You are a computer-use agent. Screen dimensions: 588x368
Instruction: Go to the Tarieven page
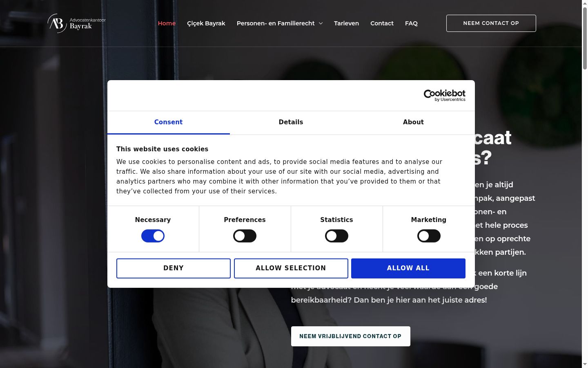click(x=346, y=23)
